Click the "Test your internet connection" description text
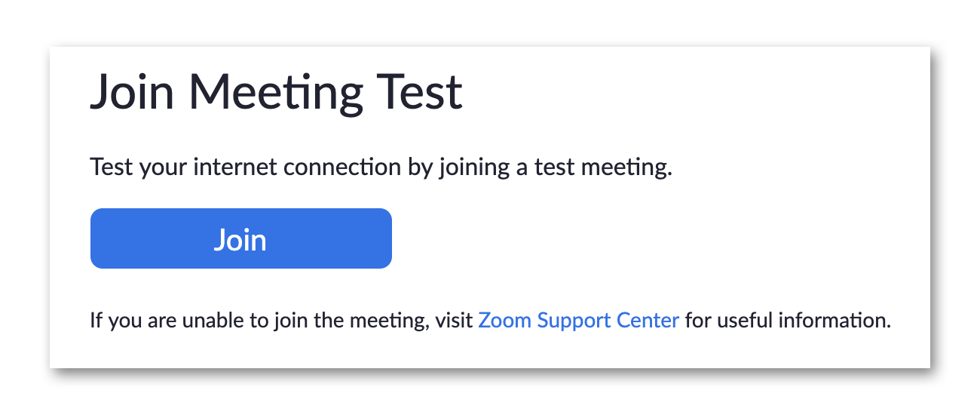 pyautogui.click(x=380, y=167)
